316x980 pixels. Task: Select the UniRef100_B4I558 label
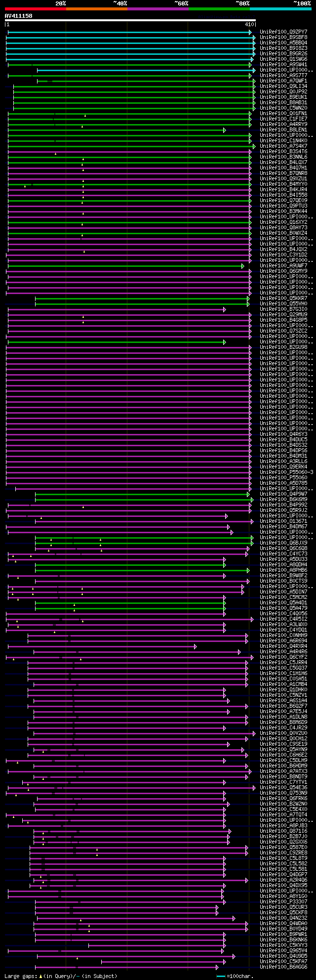pos(283,195)
